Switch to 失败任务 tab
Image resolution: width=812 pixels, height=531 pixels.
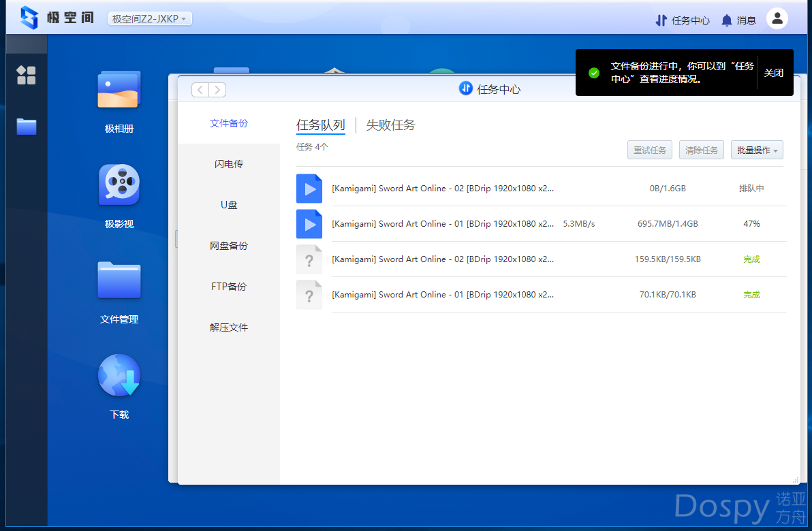[390, 125]
